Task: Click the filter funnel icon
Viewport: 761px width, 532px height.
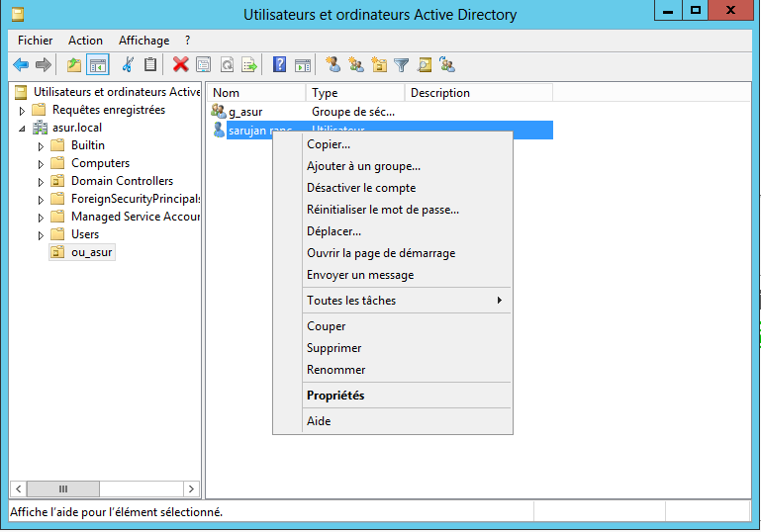Action: coord(402,64)
